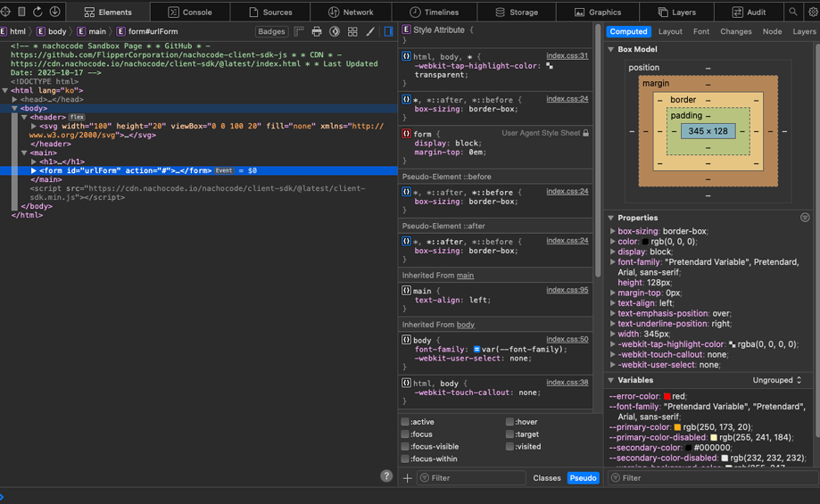Open the Layout sidebar tab
Viewport: 820px width, 504px height.
pos(669,31)
